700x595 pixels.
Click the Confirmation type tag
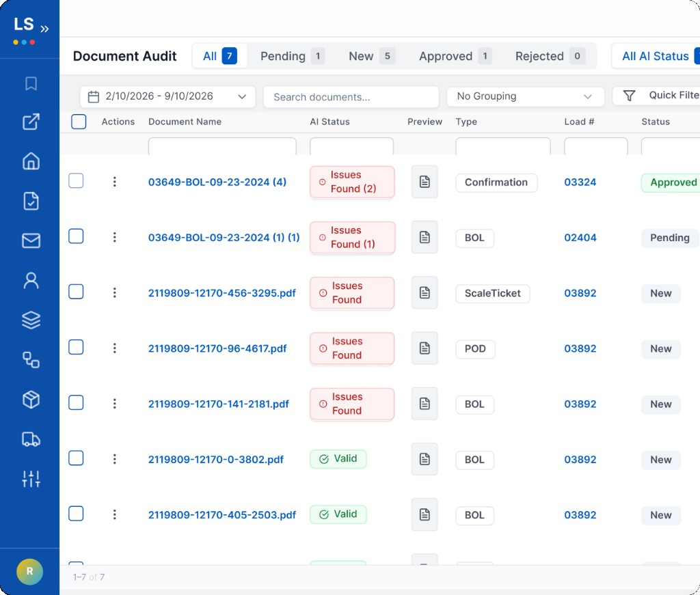tap(496, 182)
